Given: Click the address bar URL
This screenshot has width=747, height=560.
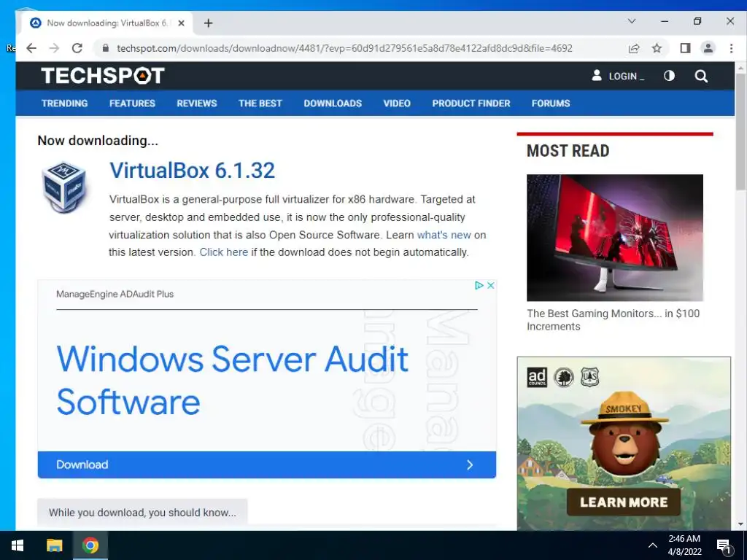Looking at the screenshot, I should coord(344,48).
